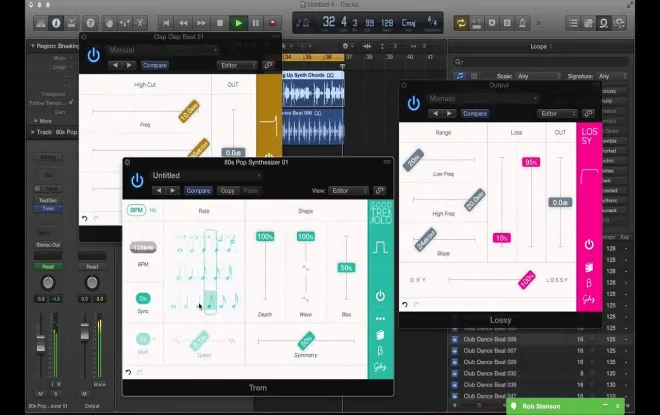Toggle power on the Output Lossy plugin
Image resolution: width=660 pixels, height=415 pixels.
click(x=414, y=104)
